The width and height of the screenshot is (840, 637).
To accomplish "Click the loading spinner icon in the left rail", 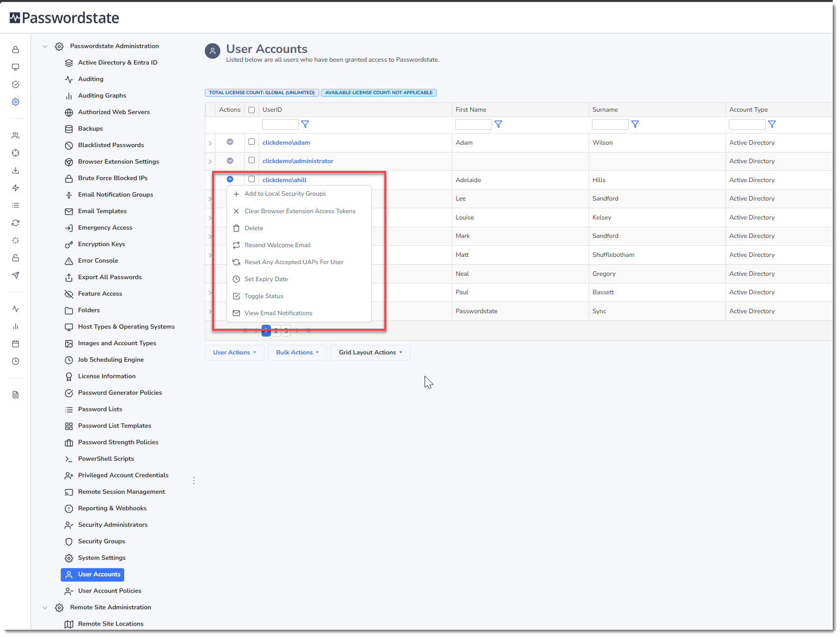I will [16, 240].
